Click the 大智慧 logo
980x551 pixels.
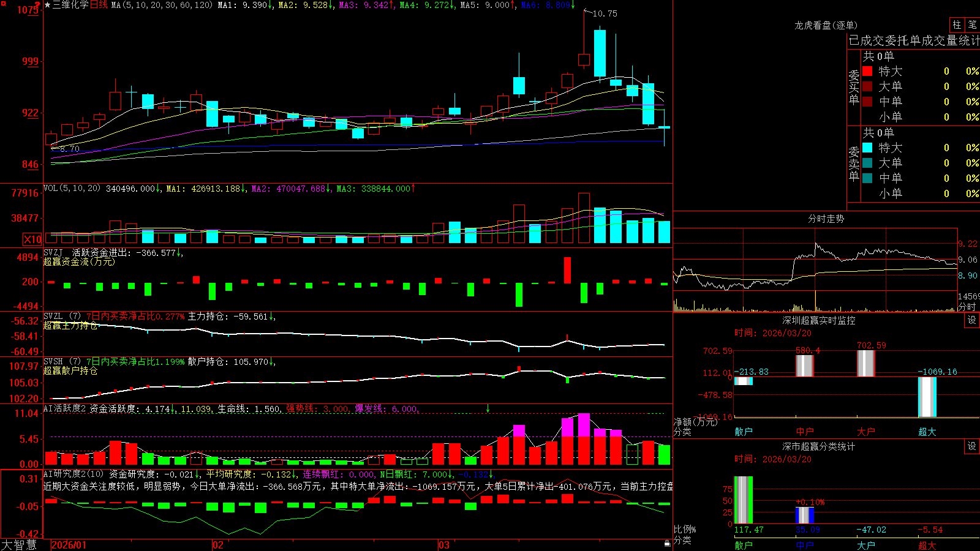click(x=19, y=545)
